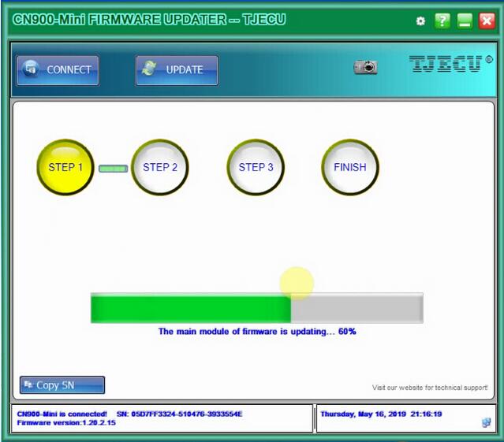Click the SN 05D7FF3324-510476-3933554E text
Image resolution: width=504 pixels, height=442 pixels.
point(179,414)
